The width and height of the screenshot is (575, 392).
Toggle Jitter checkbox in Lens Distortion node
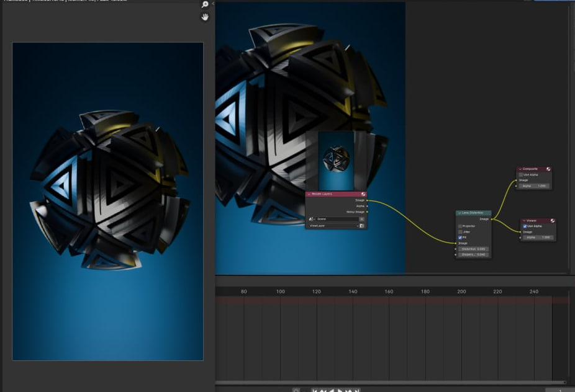click(x=460, y=231)
